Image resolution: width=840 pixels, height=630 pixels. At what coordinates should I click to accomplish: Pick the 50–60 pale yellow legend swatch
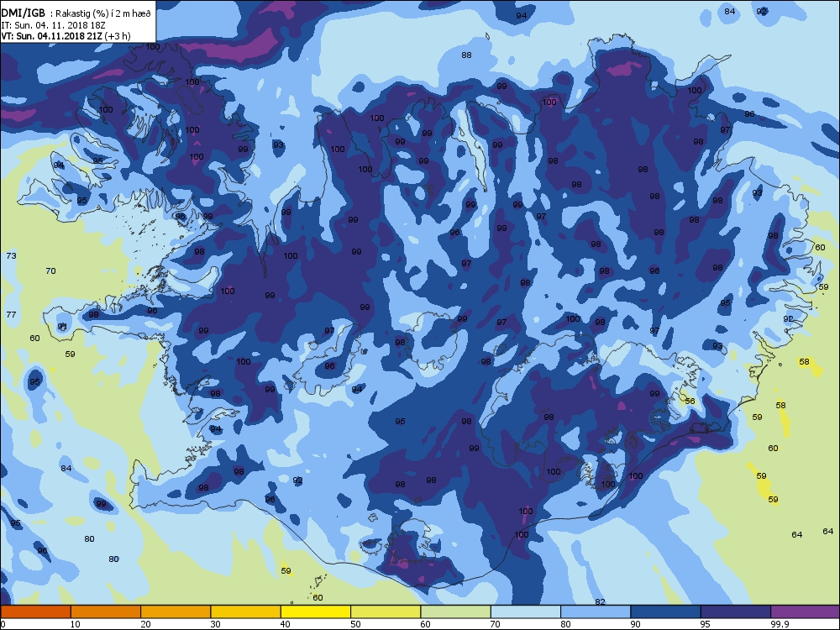pyautogui.click(x=386, y=612)
